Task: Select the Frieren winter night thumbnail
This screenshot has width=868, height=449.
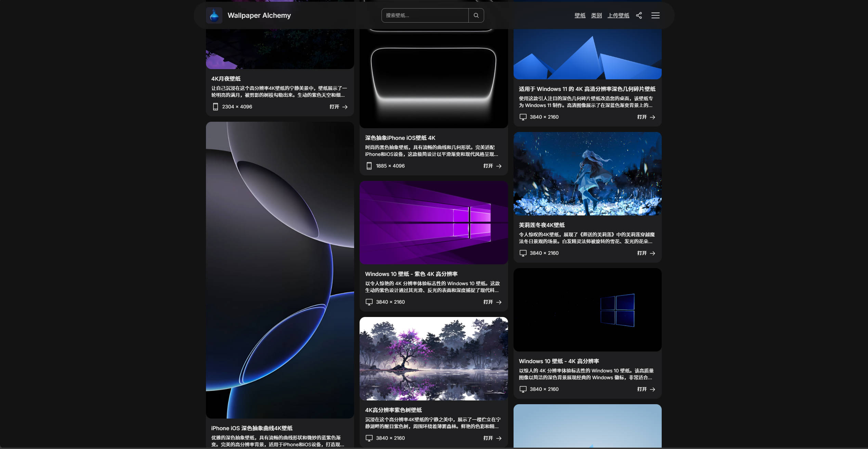Action: click(x=587, y=174)
